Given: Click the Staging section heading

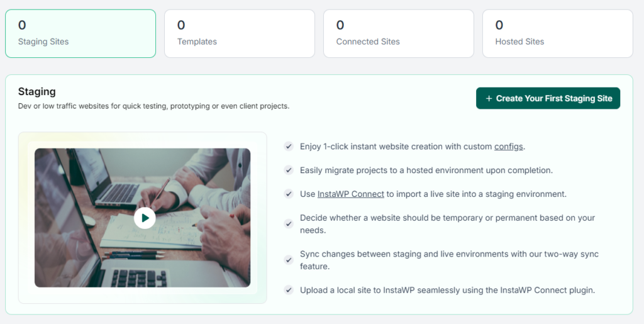Looking at the screenshot, I should click(37, 92).
